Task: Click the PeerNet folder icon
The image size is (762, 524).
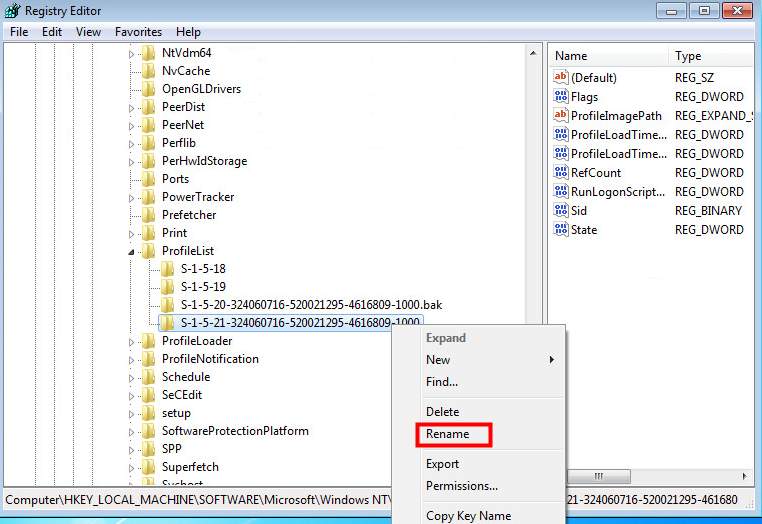Action: (x=149, y=125)
